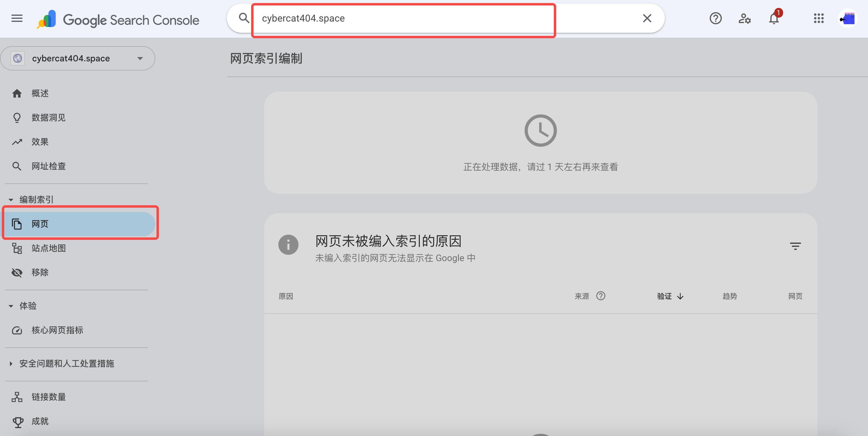Click the pages icon beside 网页

pyautogui.click(x=17, y=224)
